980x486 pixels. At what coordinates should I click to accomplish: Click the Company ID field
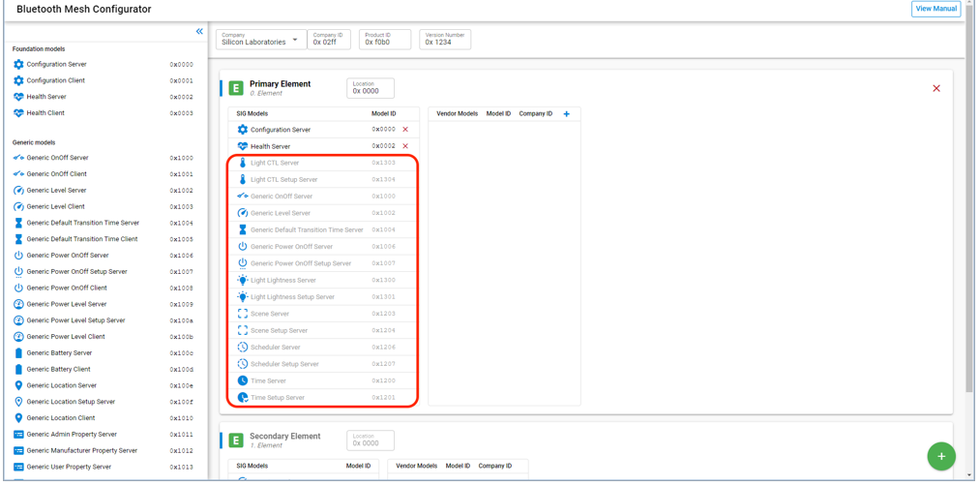click(x=329, y=40)
